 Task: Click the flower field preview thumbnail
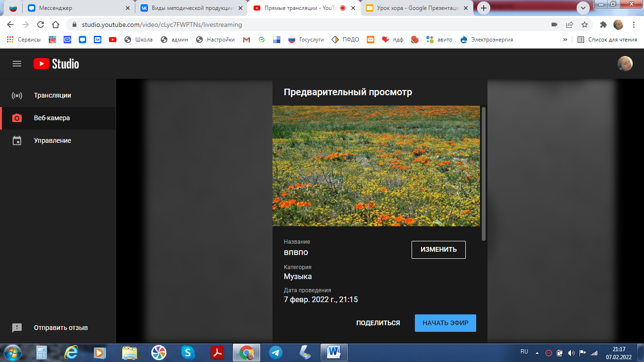click(x=376, y=166)
